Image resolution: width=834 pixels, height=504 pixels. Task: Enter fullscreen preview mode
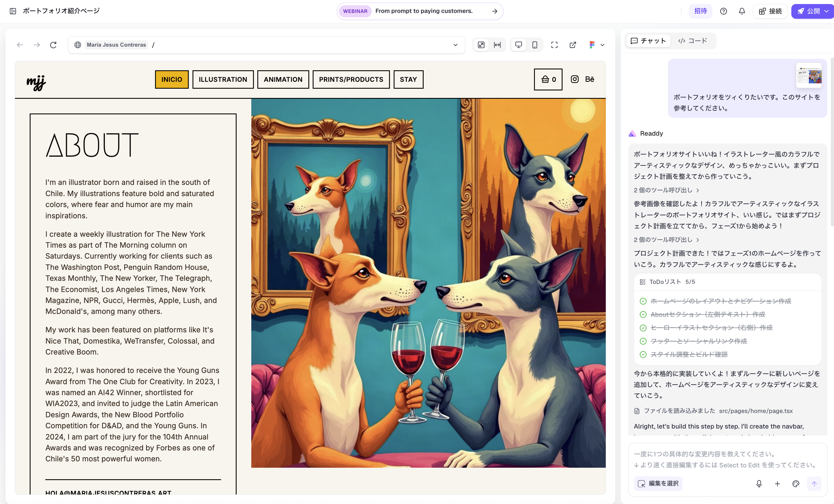554,45
